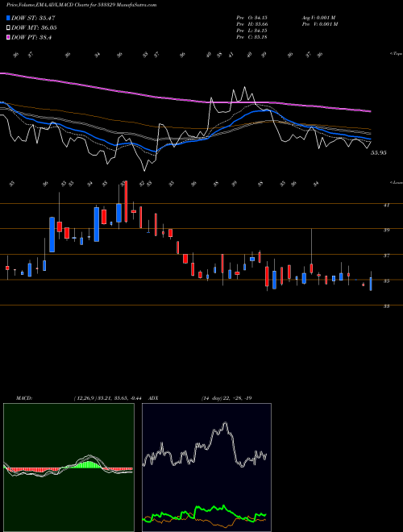Click the 37 price axis label
403x532 pixels.
[386, 256]
